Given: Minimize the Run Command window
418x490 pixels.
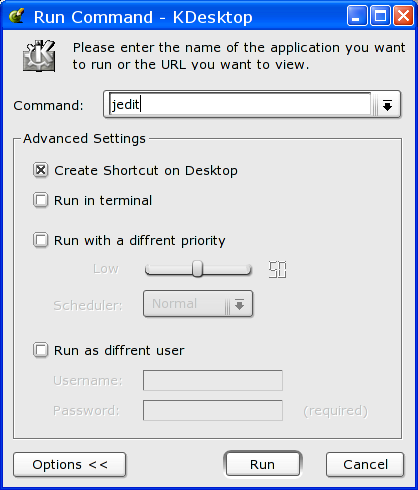Looking at the screenshot, I should [x=357, y=15].
